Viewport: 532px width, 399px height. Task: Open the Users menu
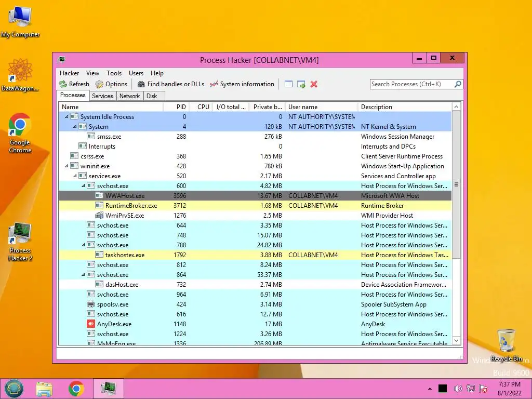pyautogui.click(x=136, y=73)
